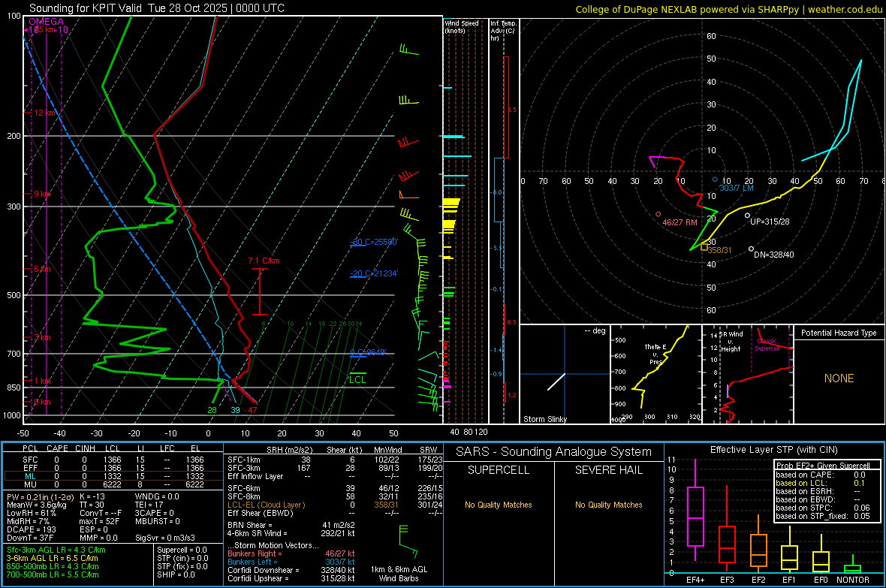Select the 'SHIP = 0.0' value
886x588 pixels.
[176, 574]
